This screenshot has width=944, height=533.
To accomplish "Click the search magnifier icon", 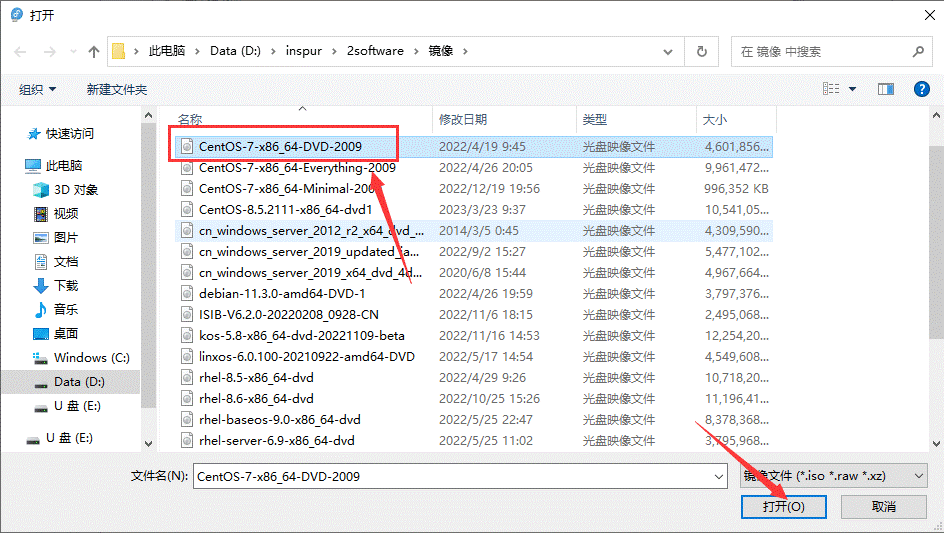I will click(918, 51).
